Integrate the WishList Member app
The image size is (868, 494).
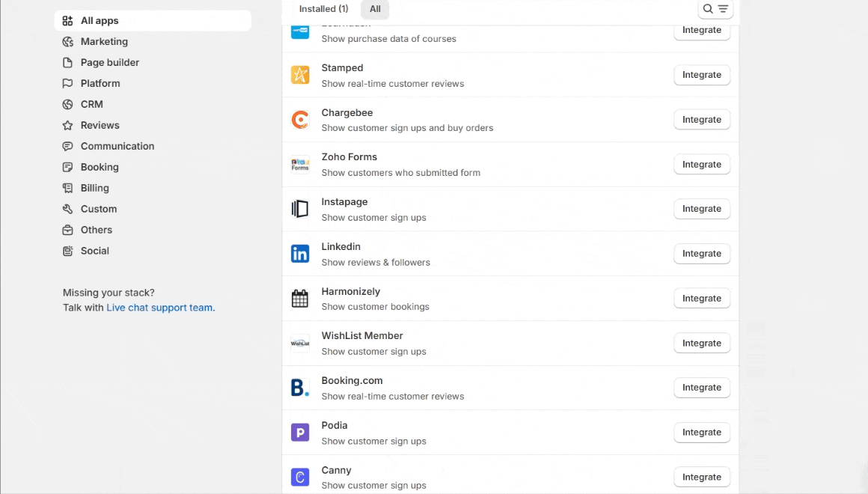click(701, 344)
